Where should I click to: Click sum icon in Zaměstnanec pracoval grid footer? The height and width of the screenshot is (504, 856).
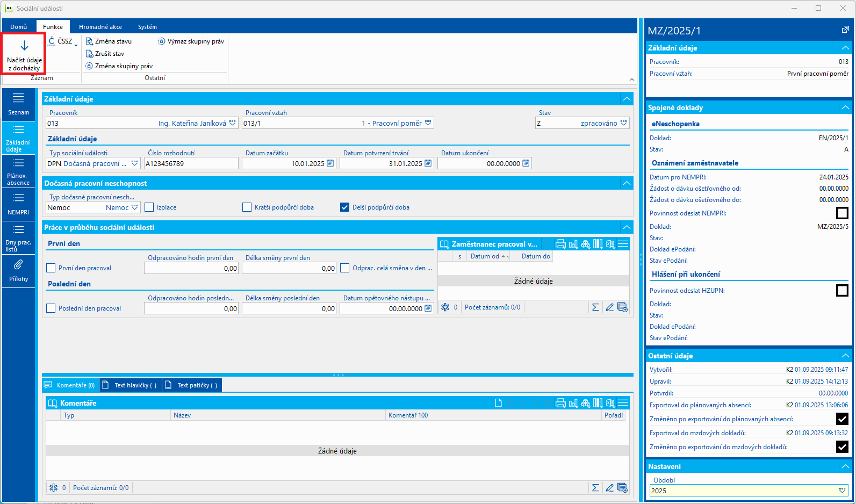click(595, 307)
